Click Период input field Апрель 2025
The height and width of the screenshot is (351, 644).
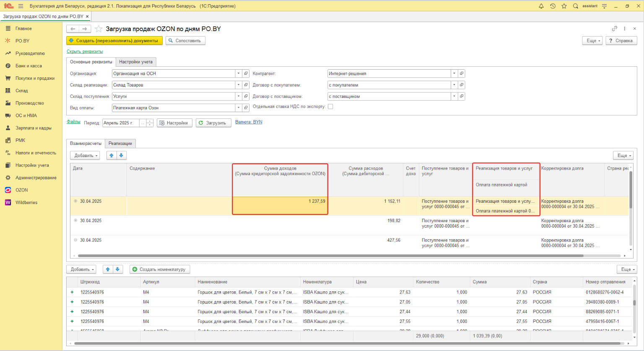pos(121,123)
